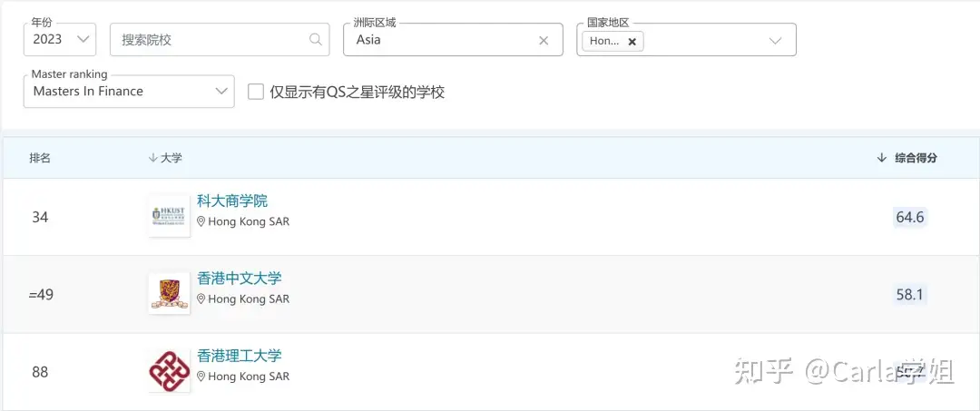Sort by the 综合得分 column header
Screen dimensions: 980x411
[x=907, y=158]
